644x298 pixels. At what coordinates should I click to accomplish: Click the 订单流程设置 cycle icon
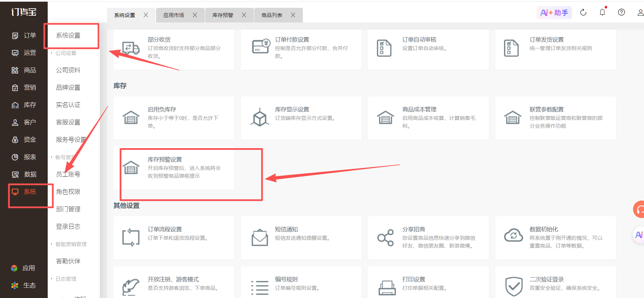point(131,237)
